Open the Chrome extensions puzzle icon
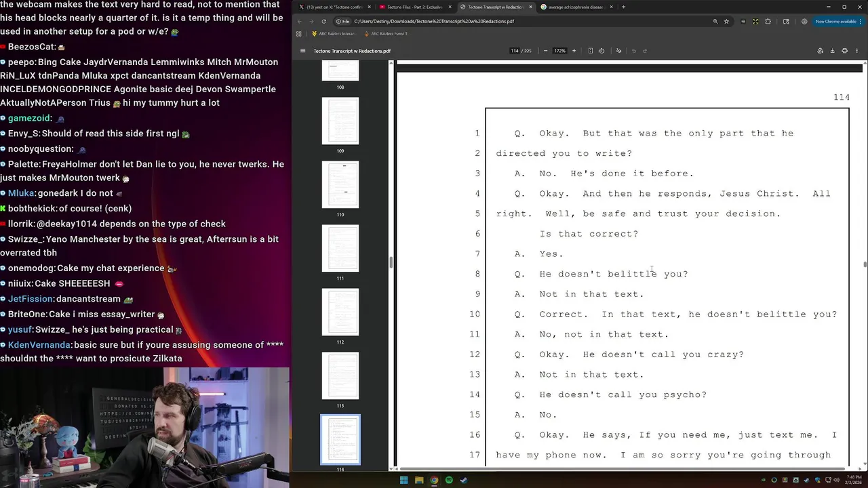 click(768, 21)
